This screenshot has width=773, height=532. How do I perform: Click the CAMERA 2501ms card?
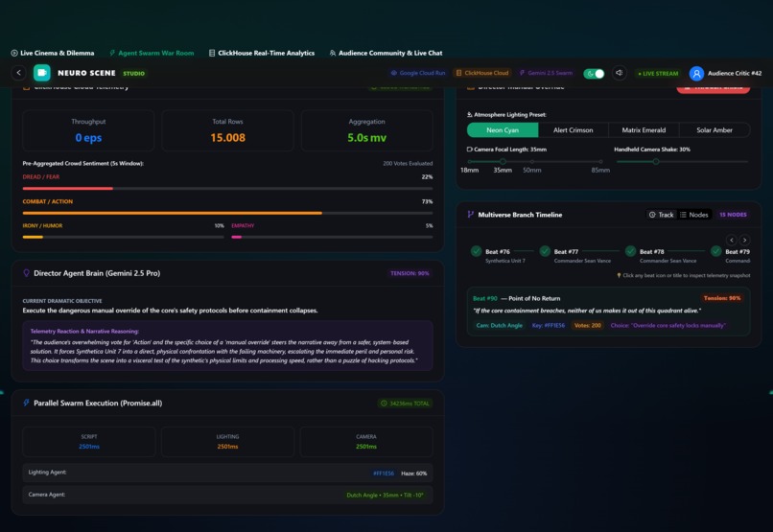coord(366,442)
